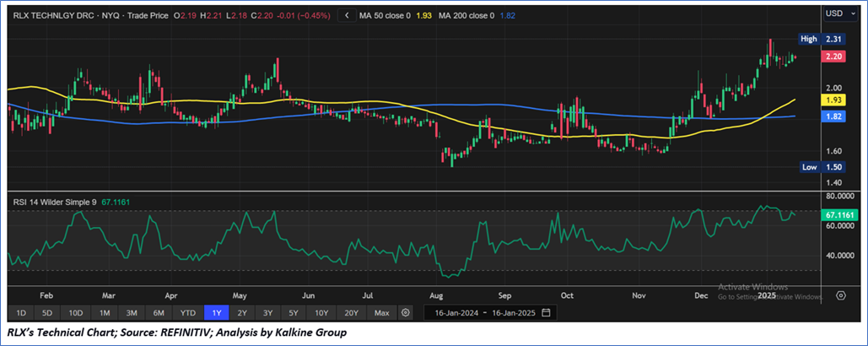Open the calendar date picker icon
This screenshot has width=868, height=346.
(x=547, y=313)
